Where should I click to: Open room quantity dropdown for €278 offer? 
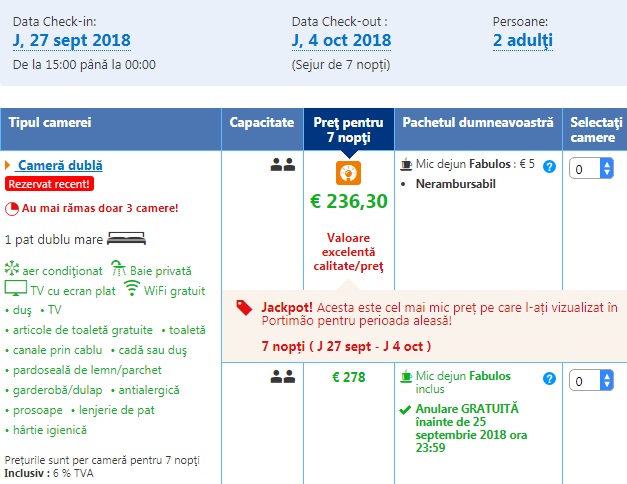point(591,381)
